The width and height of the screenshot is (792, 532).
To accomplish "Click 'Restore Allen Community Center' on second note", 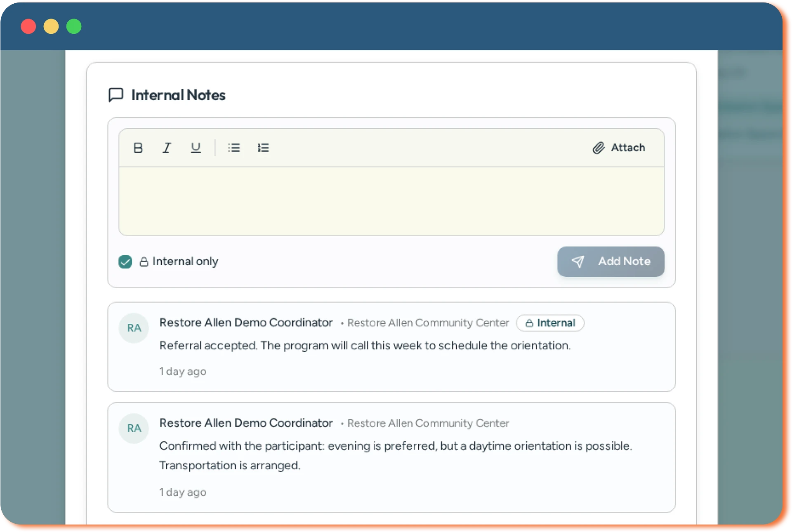I will 428,423.
